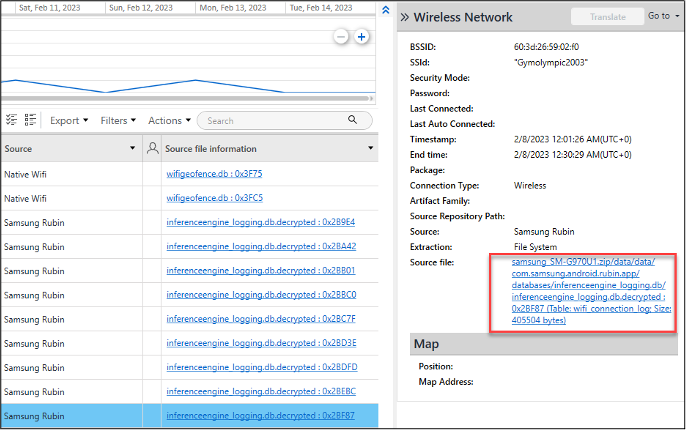Image resolution: width=686 pixels, height=430 pixels.
Task: Click the Translate button
Action: (607, 17)
